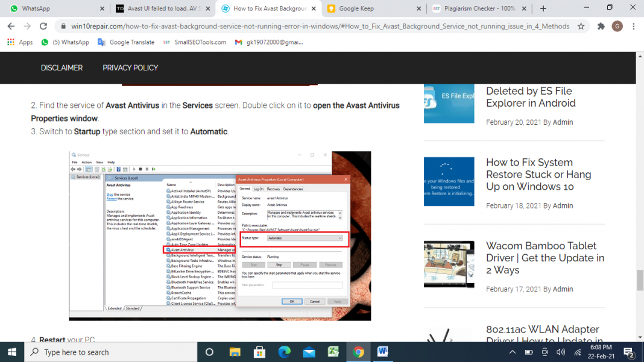Image resolution: width=644 pixels, height=362 pixels.
Task: Click the taskbar search box
Action: coord(111,352)
